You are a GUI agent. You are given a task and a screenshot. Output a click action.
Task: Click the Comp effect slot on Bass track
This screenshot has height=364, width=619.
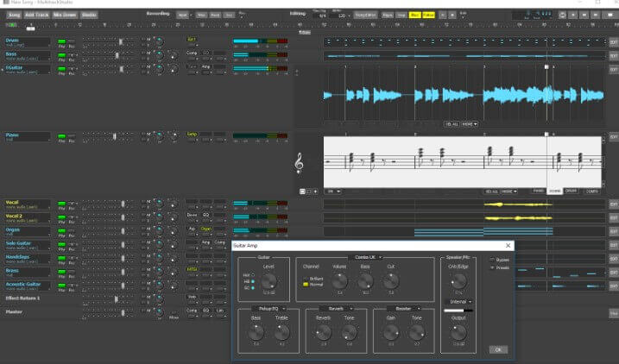pyautogui.click(x=192, y=53)
